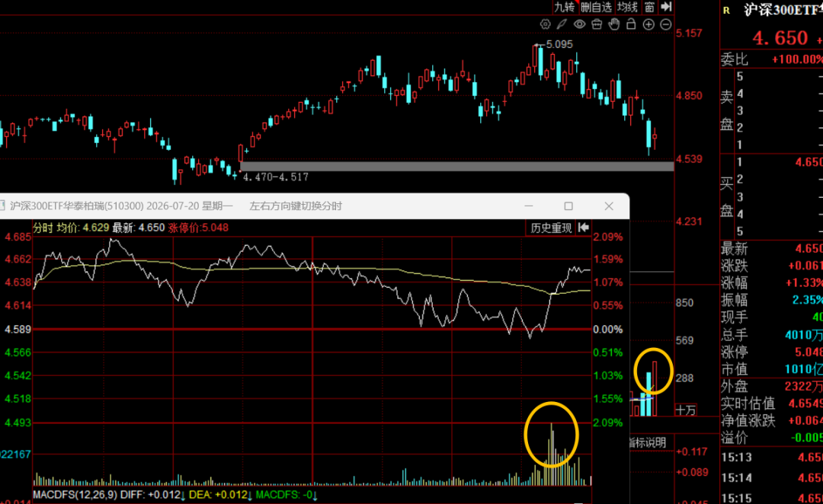Toggle the 均线 moving average display
Viewport: 823px width, 504px height.
click(x=627, y=7)
